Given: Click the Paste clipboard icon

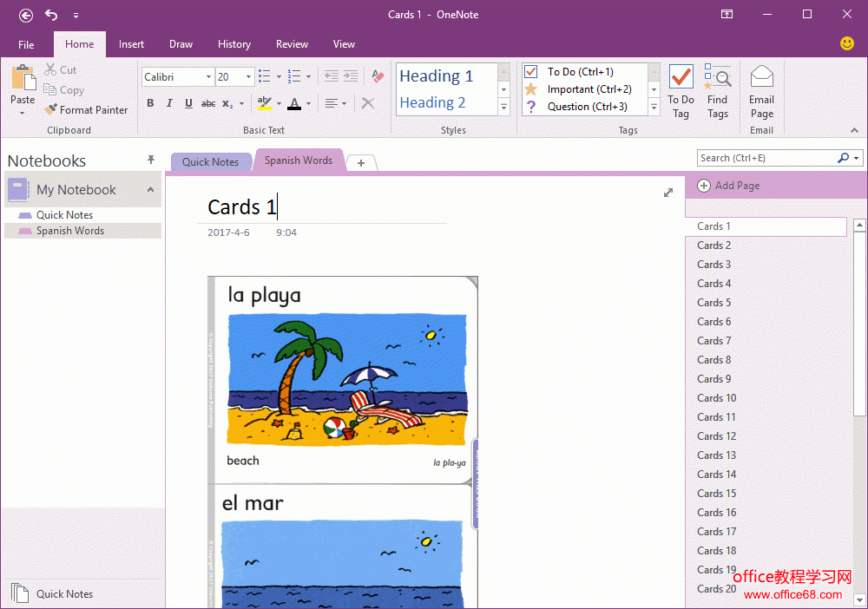Looking at the screenshot, I should click(23, 78).
